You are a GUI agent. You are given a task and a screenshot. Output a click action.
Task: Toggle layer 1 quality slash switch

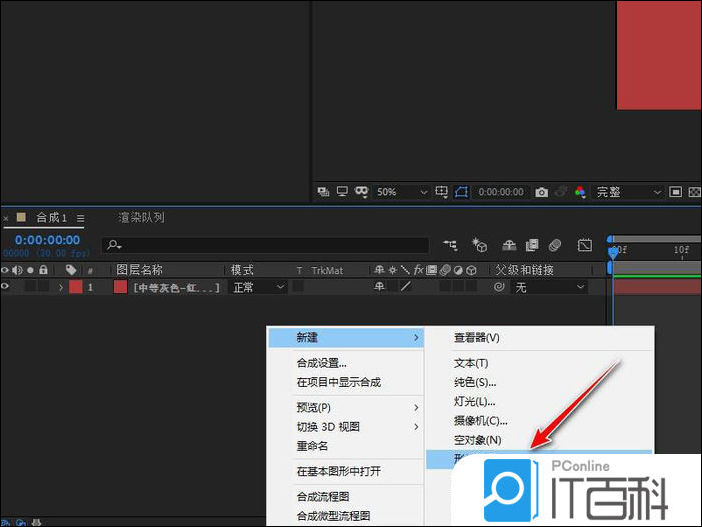click(x=406, y=287)
